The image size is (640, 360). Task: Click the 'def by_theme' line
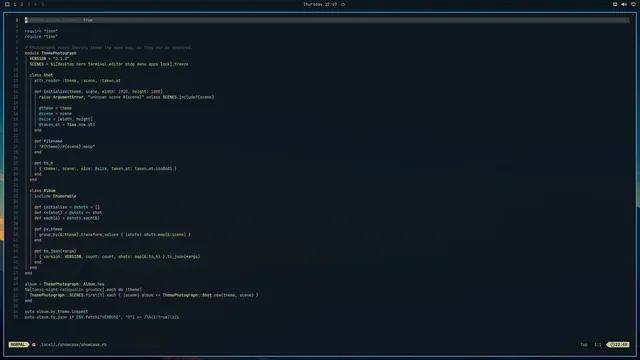(48, 229)
